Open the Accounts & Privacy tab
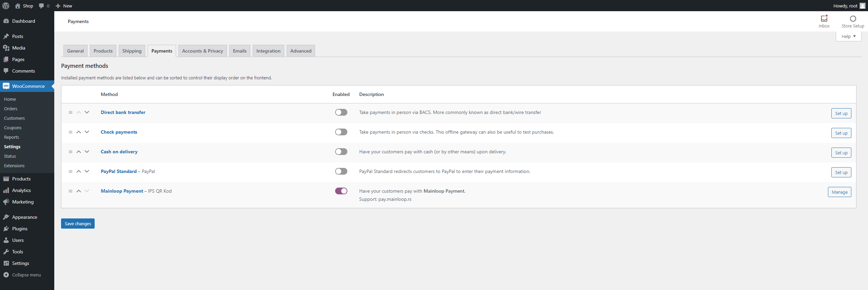 (x=202, y=51)
